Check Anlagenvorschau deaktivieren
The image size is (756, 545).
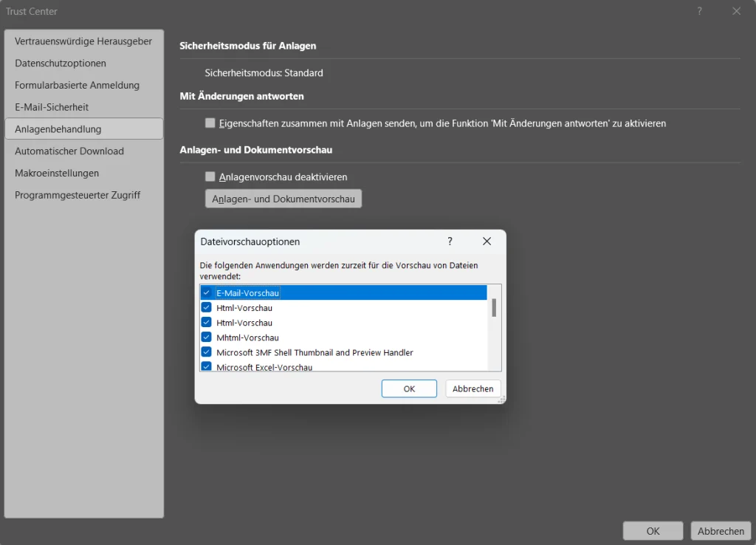pyautogui.click(x=210, y=176)
